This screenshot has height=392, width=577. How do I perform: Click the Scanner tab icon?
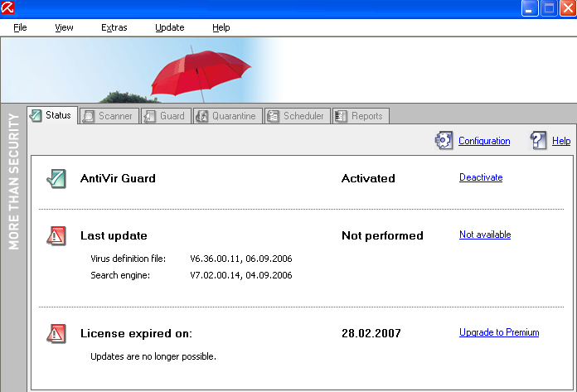[x=89, y=116]
